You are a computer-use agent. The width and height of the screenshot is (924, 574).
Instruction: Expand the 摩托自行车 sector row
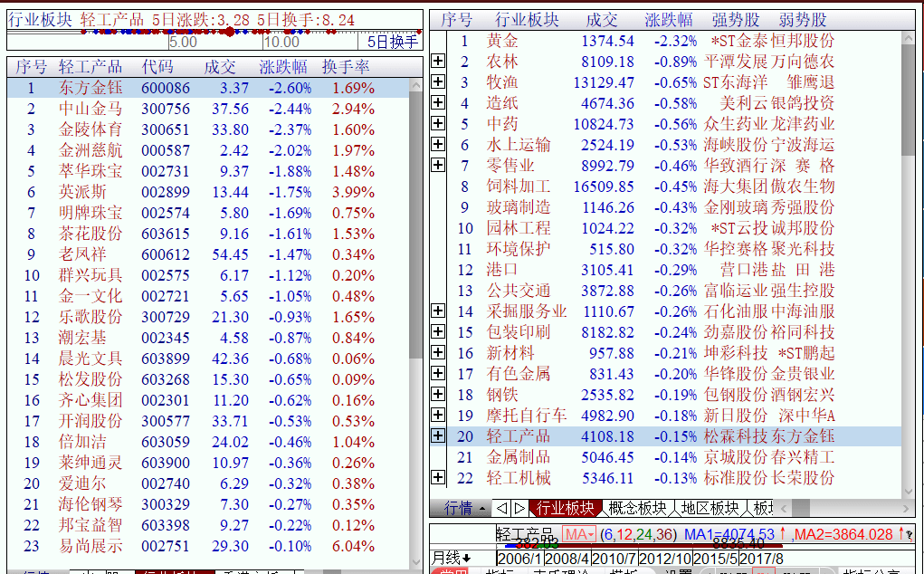(438, 415)
